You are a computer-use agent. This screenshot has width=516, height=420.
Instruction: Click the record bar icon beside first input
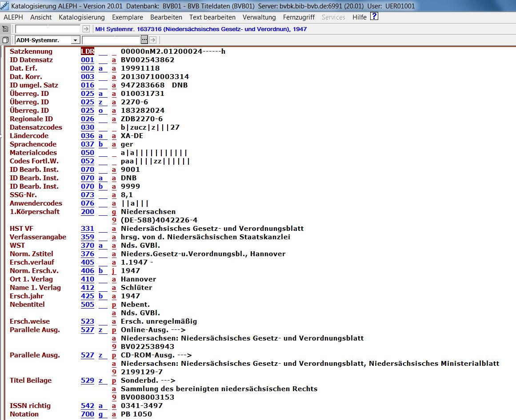[5, 29]
